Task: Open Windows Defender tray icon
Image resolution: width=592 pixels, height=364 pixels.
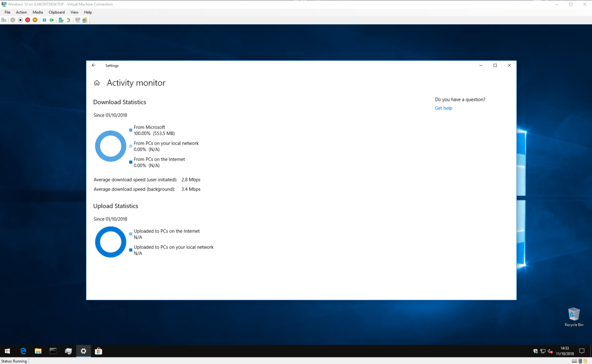Action: [536, 351]
